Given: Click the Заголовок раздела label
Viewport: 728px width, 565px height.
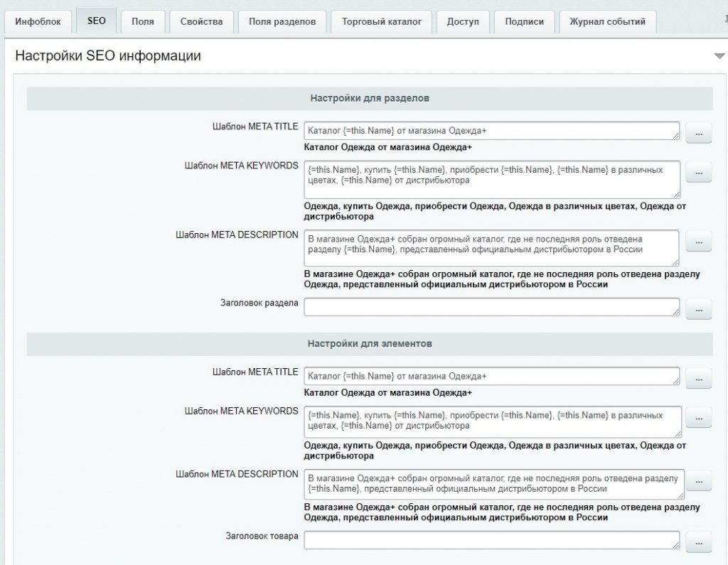Looking at the screenshot, I should 259,303.
